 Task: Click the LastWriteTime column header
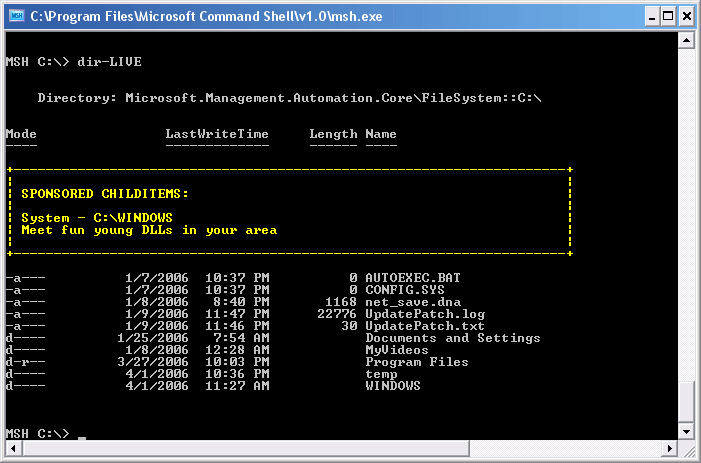point(217,134)
